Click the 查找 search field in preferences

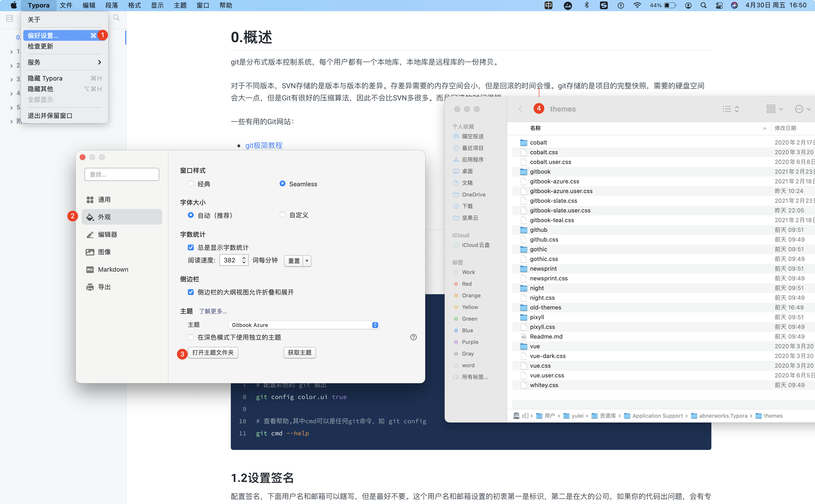[122, 174]
